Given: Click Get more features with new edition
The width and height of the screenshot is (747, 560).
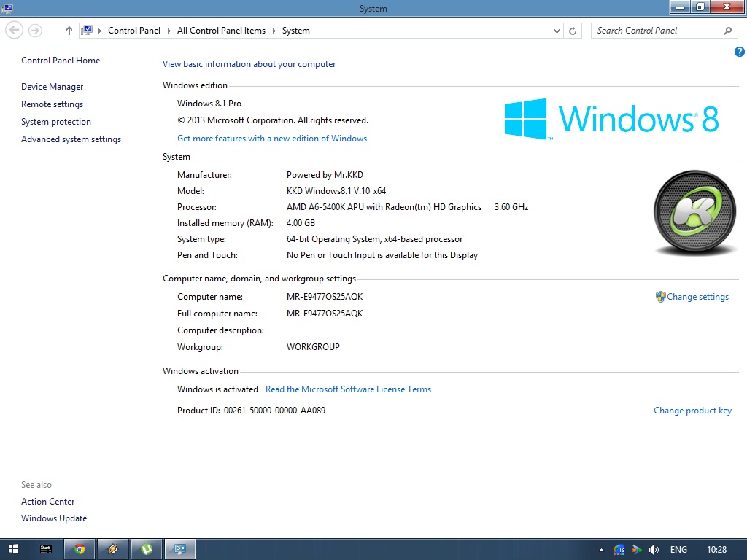Looking at the screenshot, I should click(272, 139).
